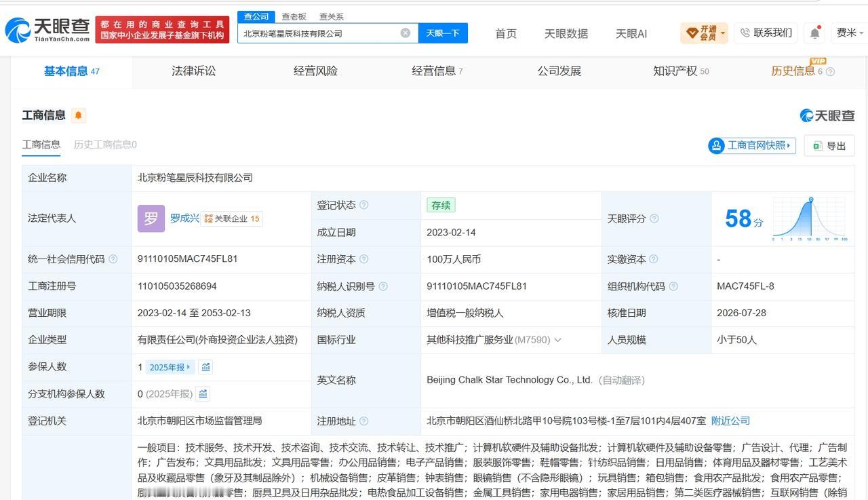Click the red 商业查询工具 banner

coord(162,30)
